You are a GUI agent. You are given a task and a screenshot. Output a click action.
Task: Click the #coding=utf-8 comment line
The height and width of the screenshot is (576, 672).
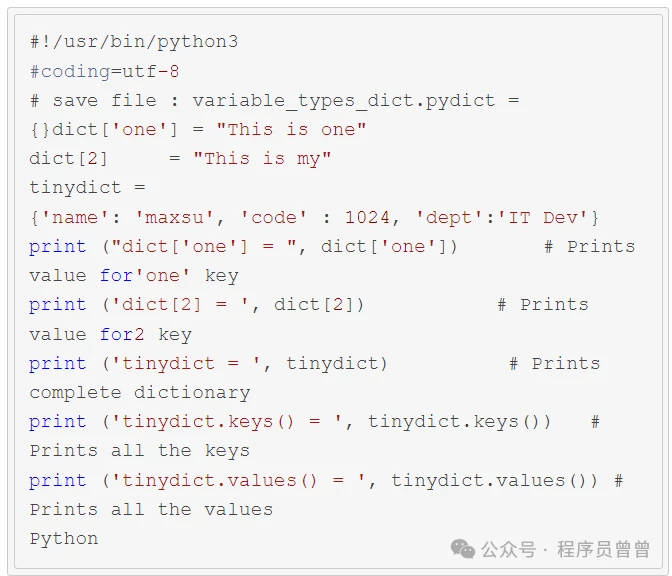point(104,72)
